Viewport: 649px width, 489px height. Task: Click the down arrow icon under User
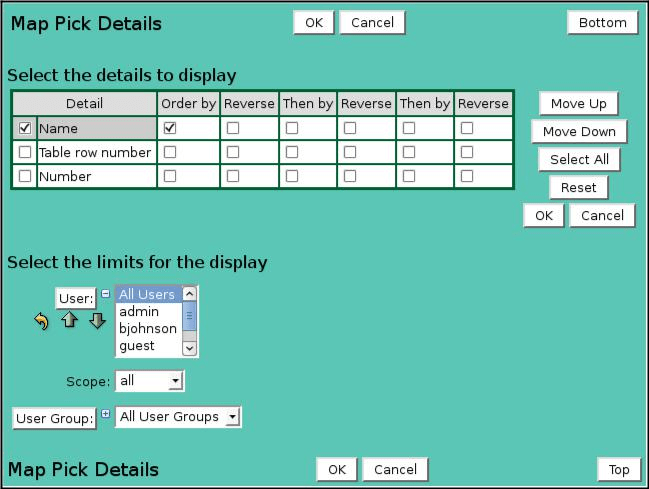97,321
